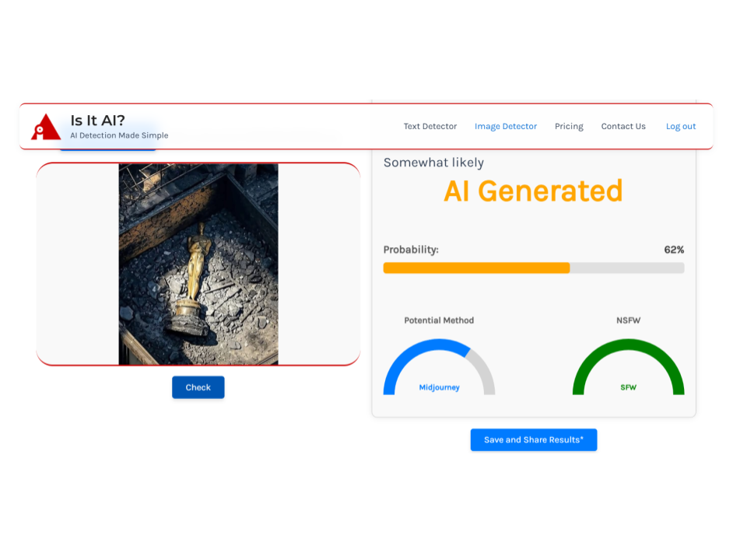Viewport: 747px width, 560px height.
Task: Click the uploaded Oscar statue image
Action: 198,264
